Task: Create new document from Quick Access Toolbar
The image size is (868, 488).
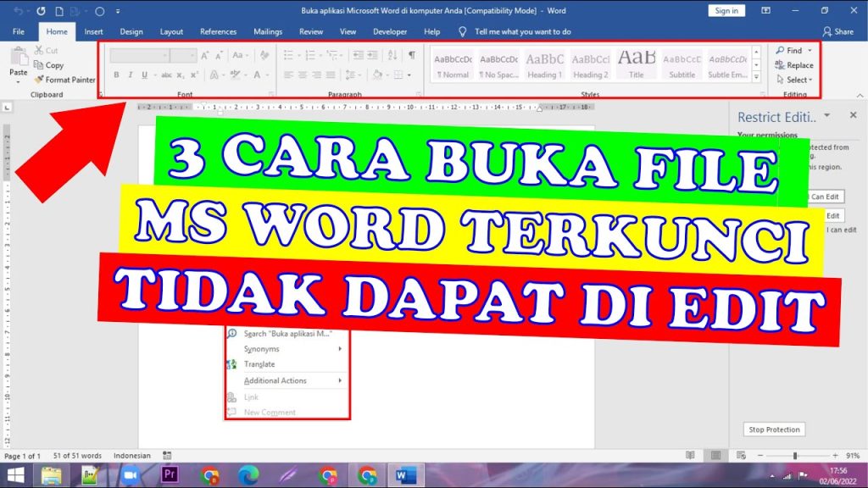Action: (58, 11)
